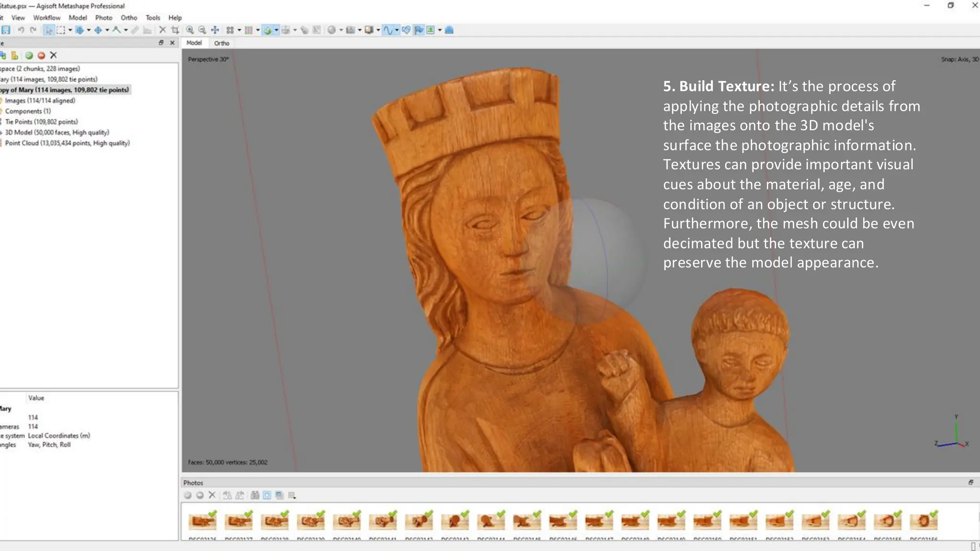This screenshot has width=980, height=551.
Task: Click Remove X icon in Photos pane toolbar
Action: click(x=212, y=496)
